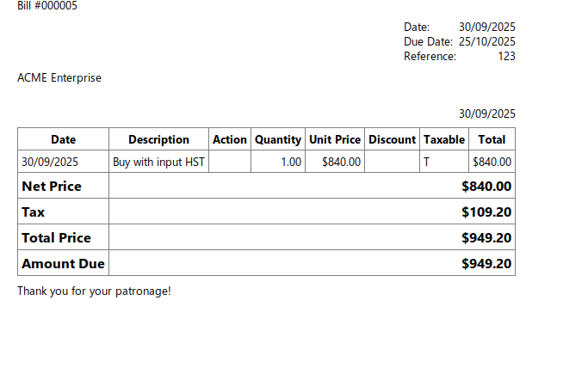The width and height of the screenshot is (588, 368).
Task: Click the Unit Price column header
Action: pyautogui.click(x=335, y=139)
